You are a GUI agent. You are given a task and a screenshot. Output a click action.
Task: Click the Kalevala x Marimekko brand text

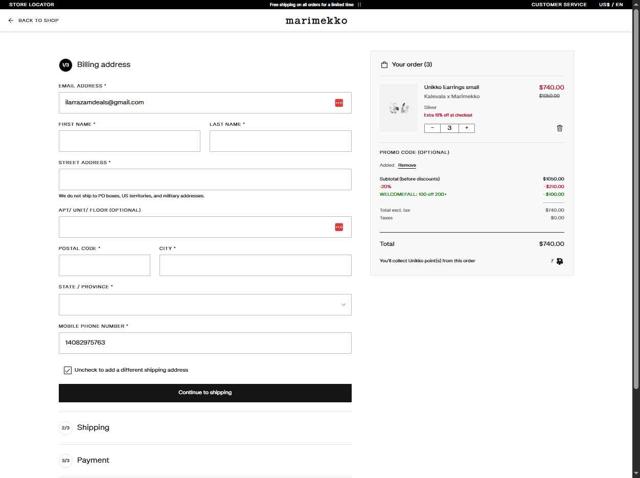pyautogui.click(x=452, y=96)
